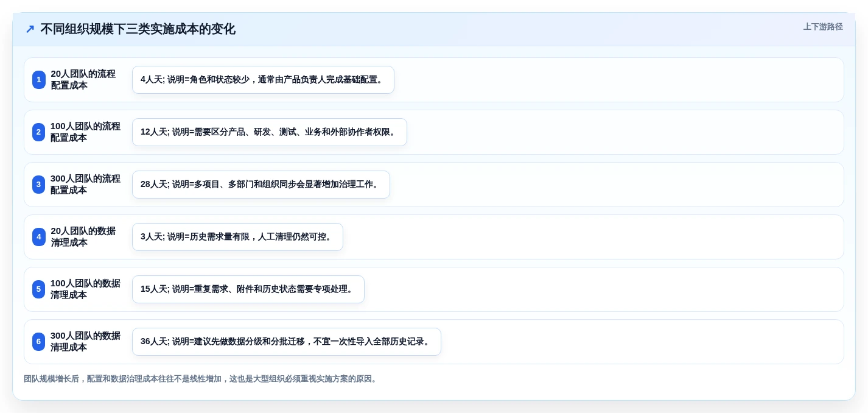Screen dimensions: 868x413
Task: Select the label 20人团队的数据清理成本
Action: (x=83, y=237)
